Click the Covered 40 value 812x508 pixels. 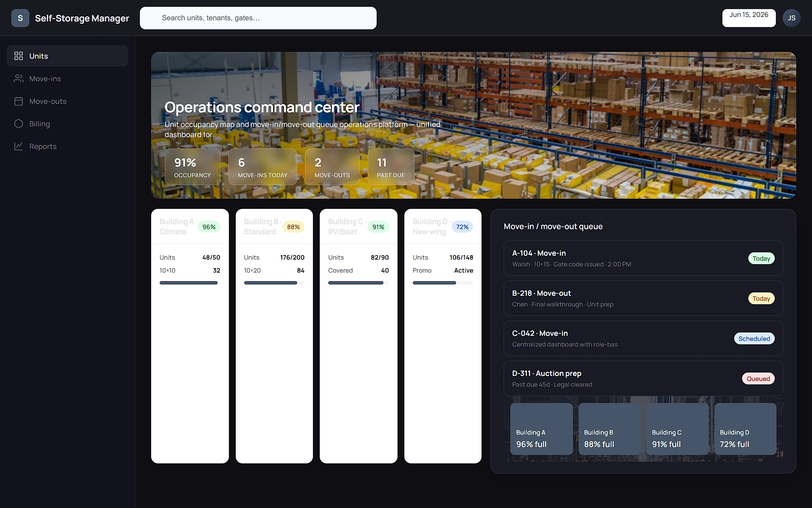(385, 270)
